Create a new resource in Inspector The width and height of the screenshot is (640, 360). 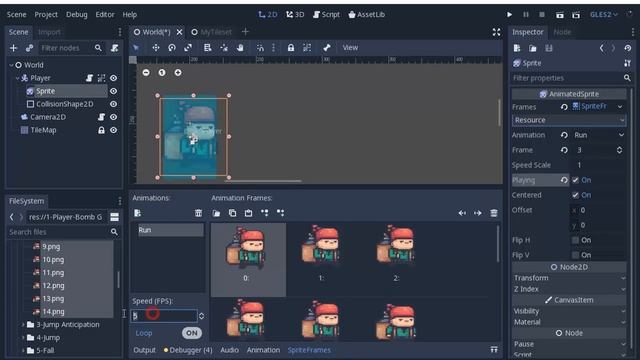tap(517, 48)
